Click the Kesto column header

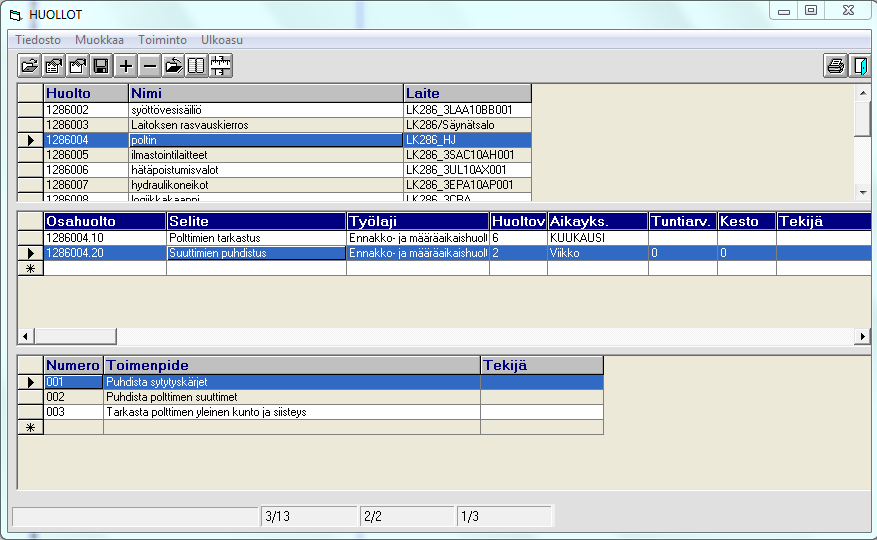(x=747, y=221)
